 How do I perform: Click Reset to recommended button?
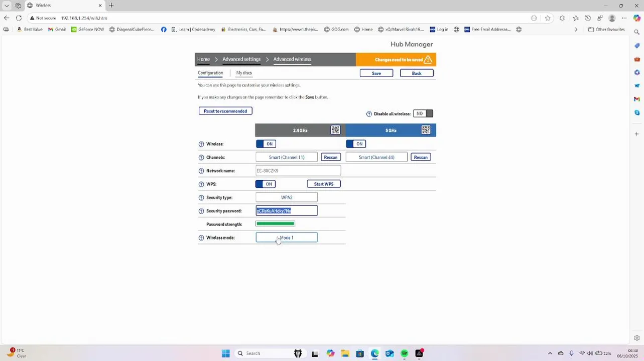point(225,111)
